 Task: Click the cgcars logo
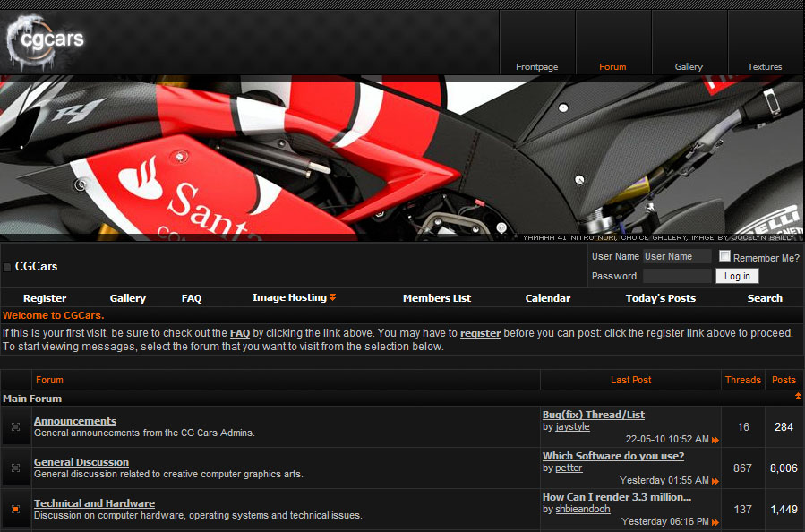pos(45,41)
